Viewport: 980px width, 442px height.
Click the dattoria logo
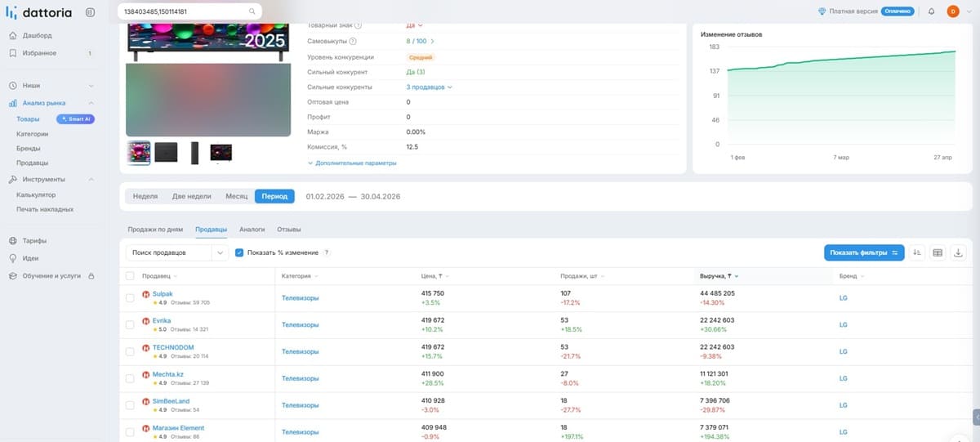(39, 11)
